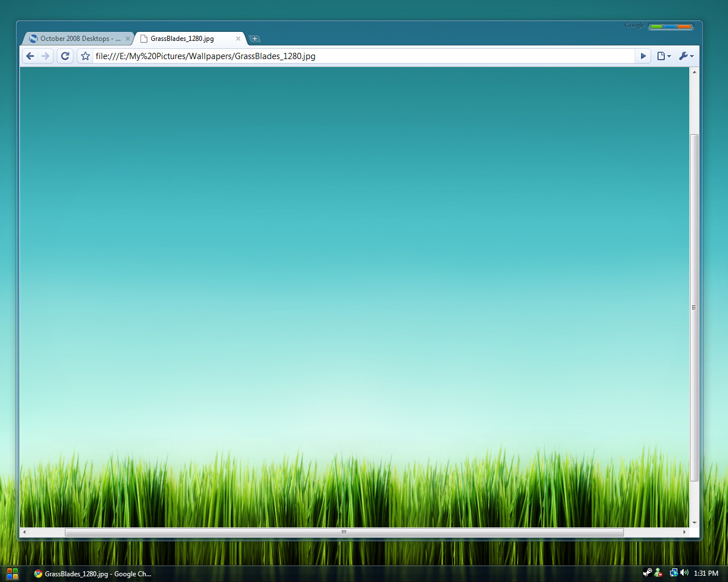Open the page control menu

click(x=664, y=56)
